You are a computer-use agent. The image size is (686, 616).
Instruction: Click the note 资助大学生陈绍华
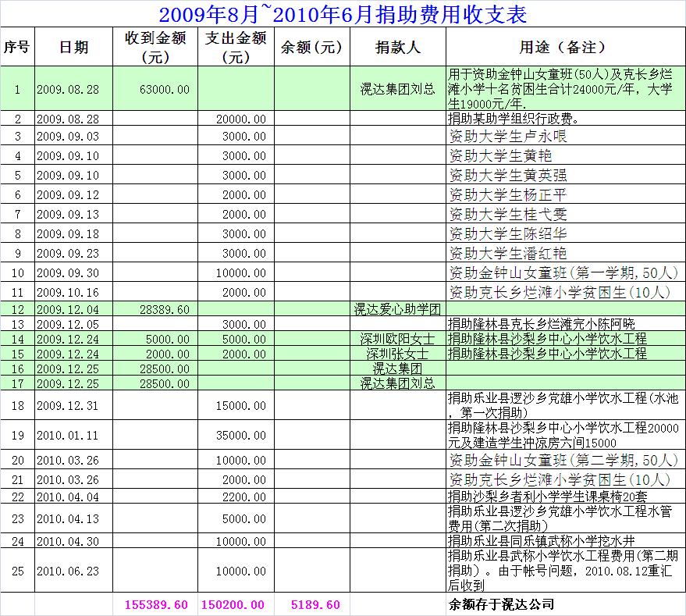(508, 233)
